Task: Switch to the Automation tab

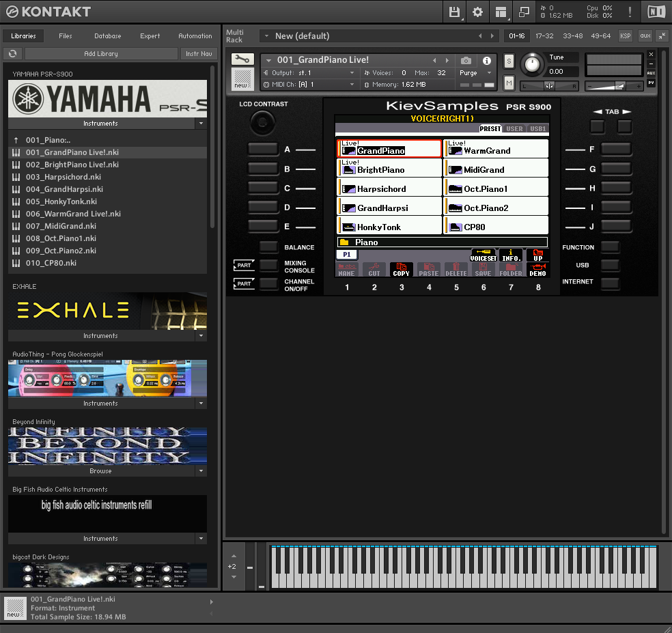Action: point(195,36)
